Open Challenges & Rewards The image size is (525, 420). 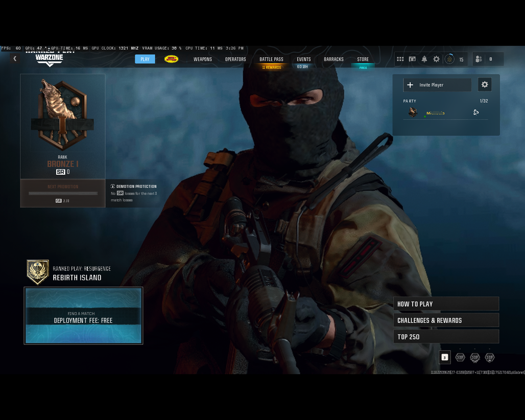click(446, 320)
